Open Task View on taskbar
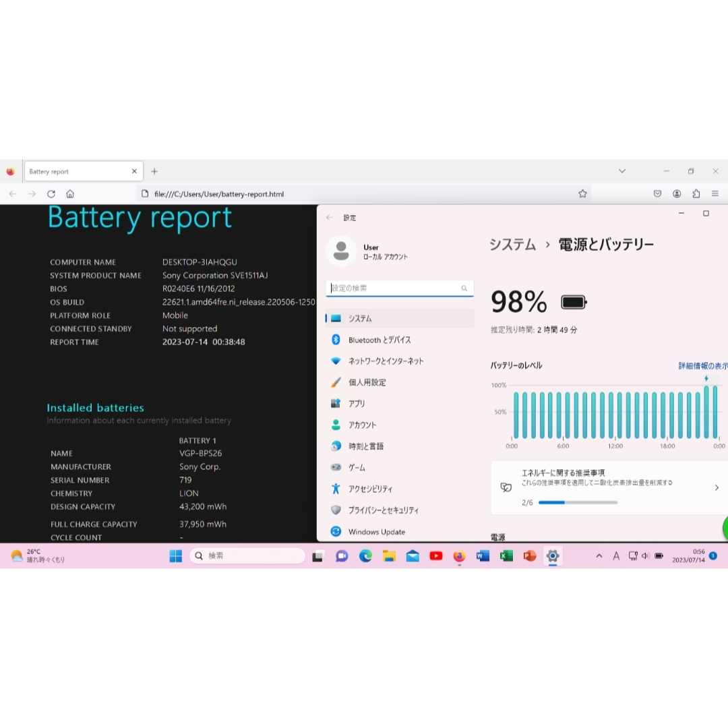 [x=318, y=555]
